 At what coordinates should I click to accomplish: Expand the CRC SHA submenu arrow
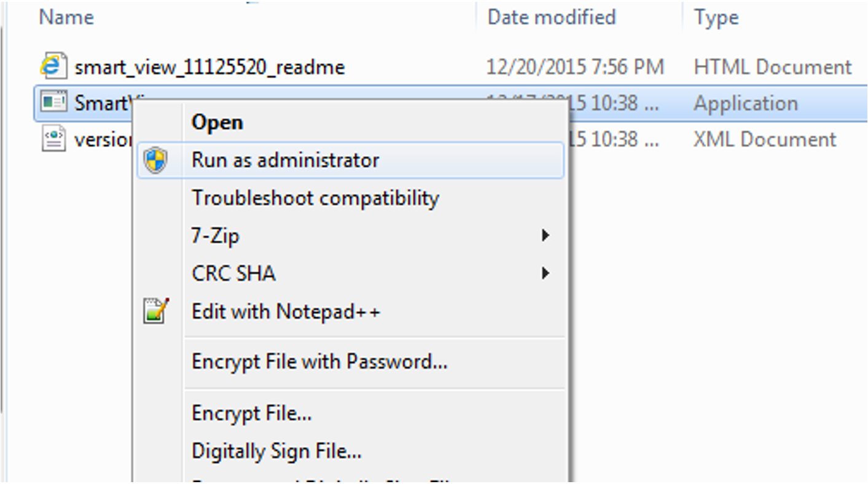tap(544, 273)
